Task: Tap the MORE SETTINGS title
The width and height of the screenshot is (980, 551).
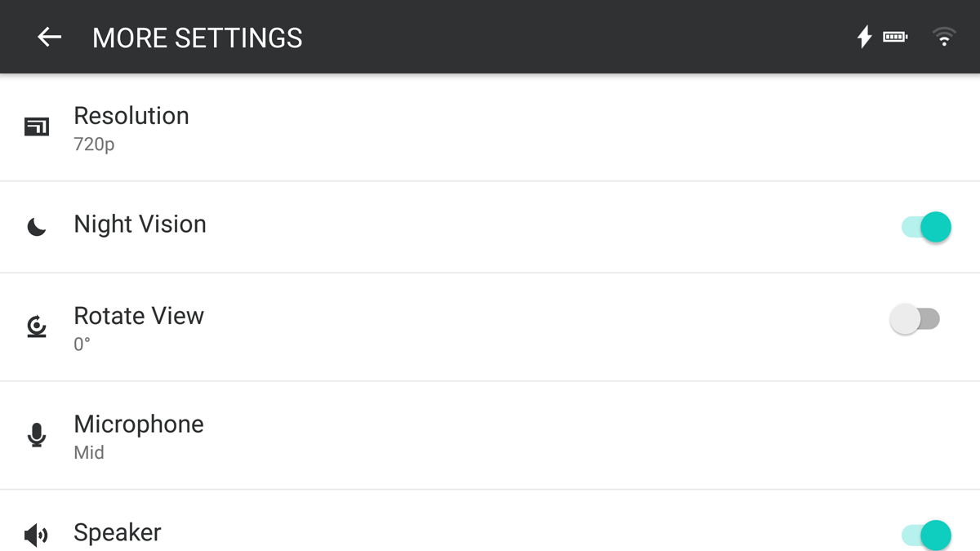Action: coord(198,38)
